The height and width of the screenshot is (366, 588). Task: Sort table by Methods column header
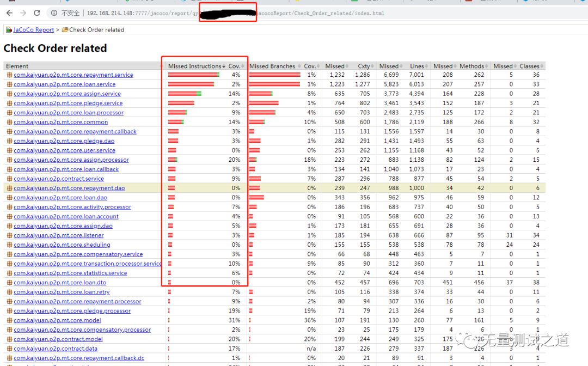click(x=471, y=66)
